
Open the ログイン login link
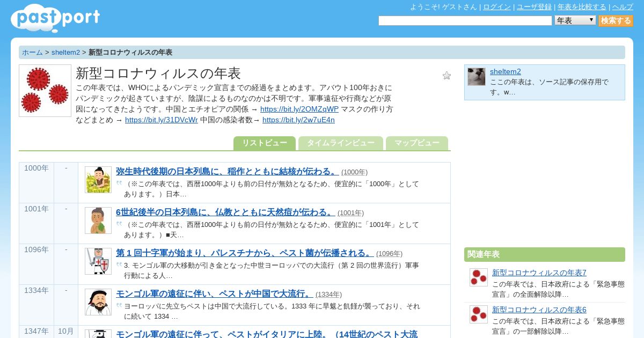point(497,7)
